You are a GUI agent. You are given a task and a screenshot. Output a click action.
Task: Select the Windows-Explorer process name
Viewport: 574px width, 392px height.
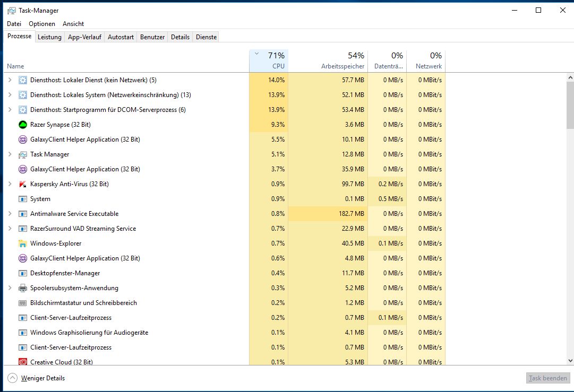[x=56, y=243]
